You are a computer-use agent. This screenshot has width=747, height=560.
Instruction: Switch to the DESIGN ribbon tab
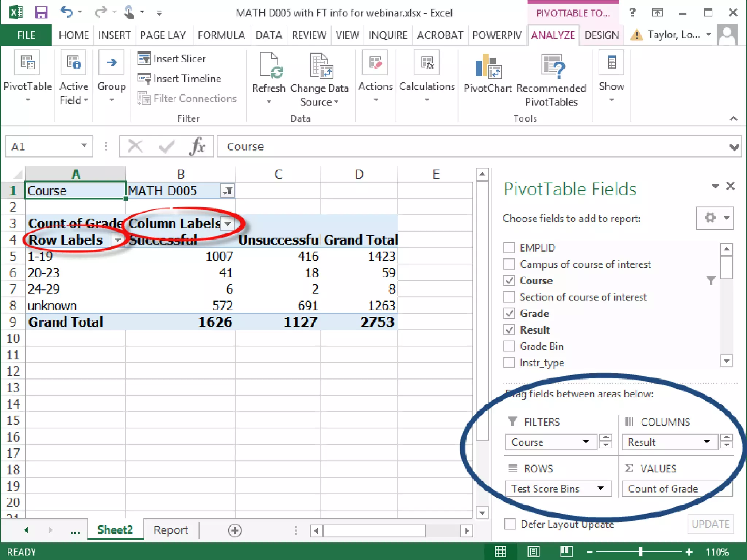click(601, 35)
